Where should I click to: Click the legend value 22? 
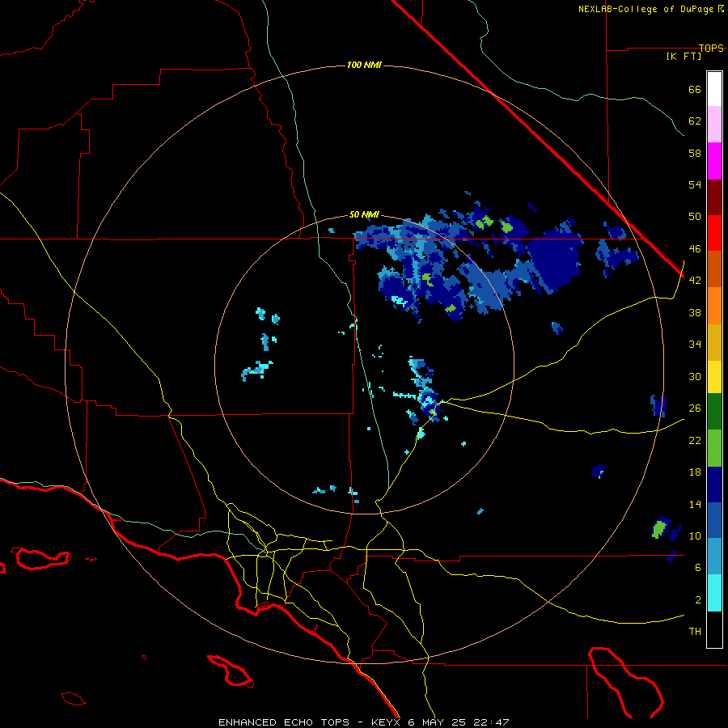coord(695,440)
